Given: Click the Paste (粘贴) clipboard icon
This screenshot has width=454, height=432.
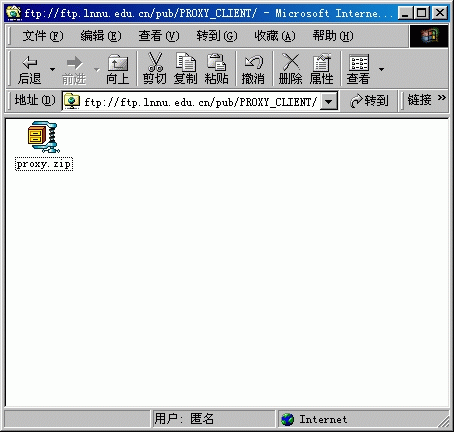Looking at the screenshot, I should click(x=216, y=62).
